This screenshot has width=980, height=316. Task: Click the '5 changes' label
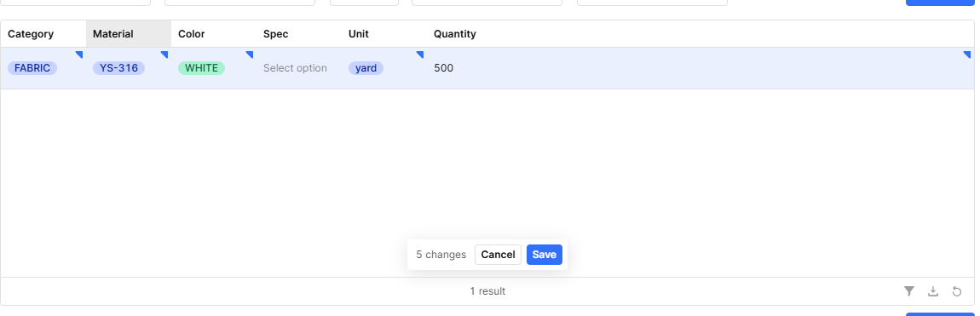[x=441, y=255]
